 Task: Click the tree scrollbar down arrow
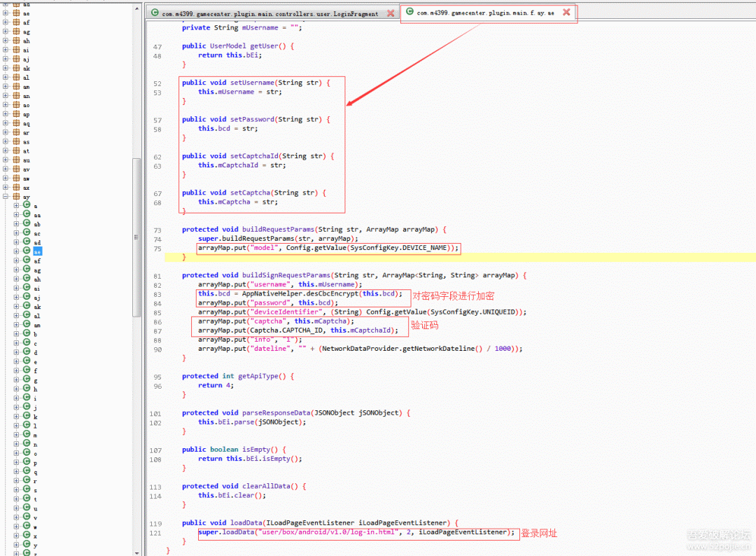coord(137,552)
